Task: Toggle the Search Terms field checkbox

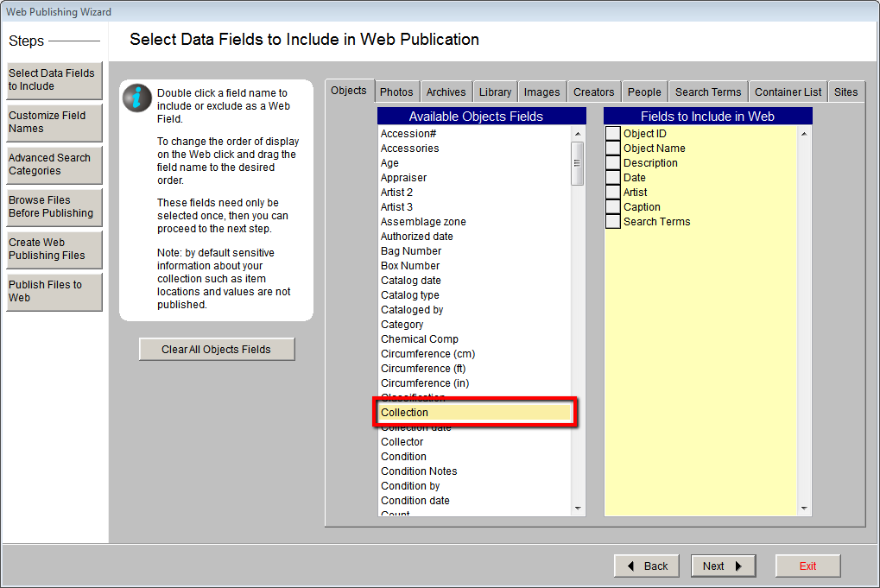Action: coord(613,222)
